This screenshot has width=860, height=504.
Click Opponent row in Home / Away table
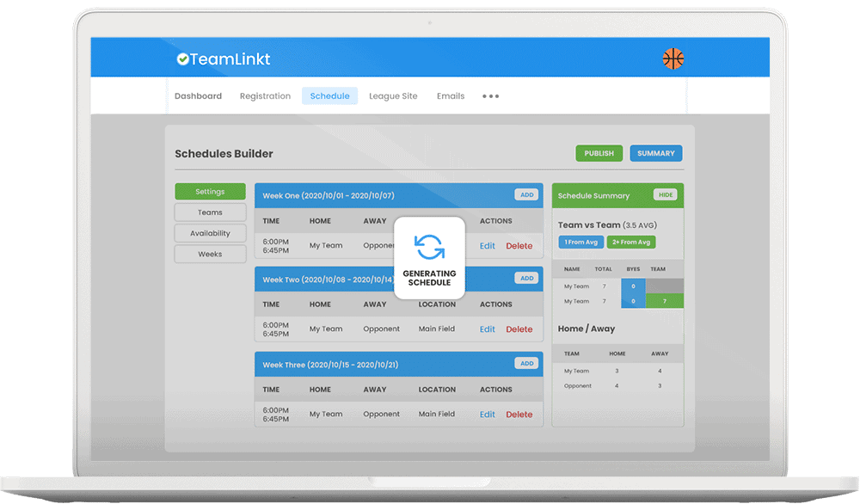(617, 385)
